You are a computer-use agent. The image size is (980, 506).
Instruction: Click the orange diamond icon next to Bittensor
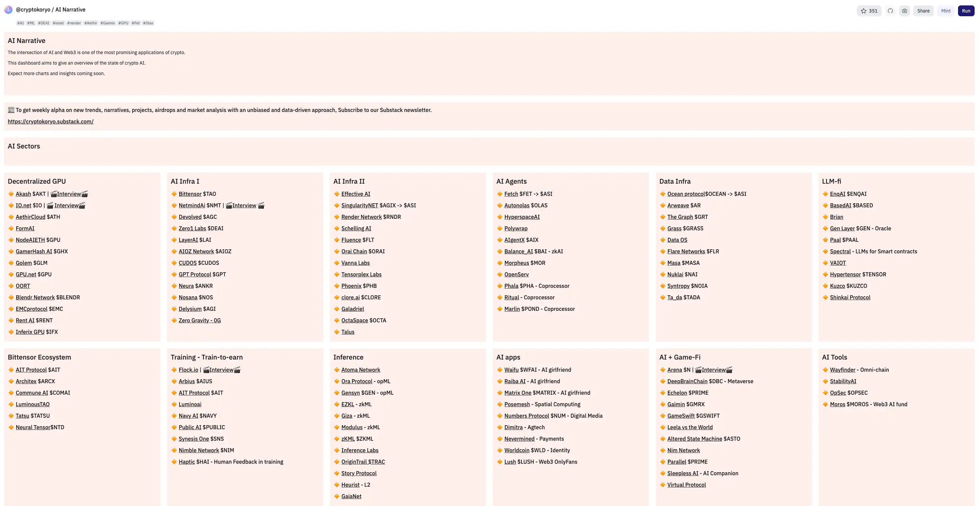tap(174, 194)
